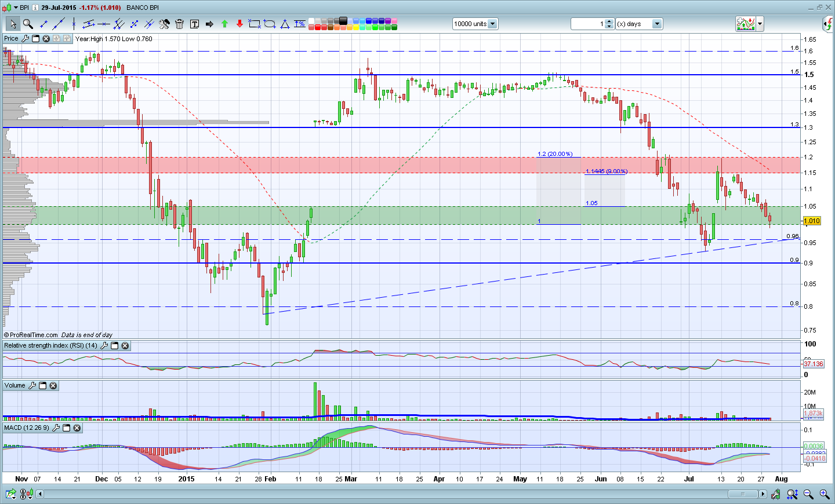Click the timeframe number input field

588,24
